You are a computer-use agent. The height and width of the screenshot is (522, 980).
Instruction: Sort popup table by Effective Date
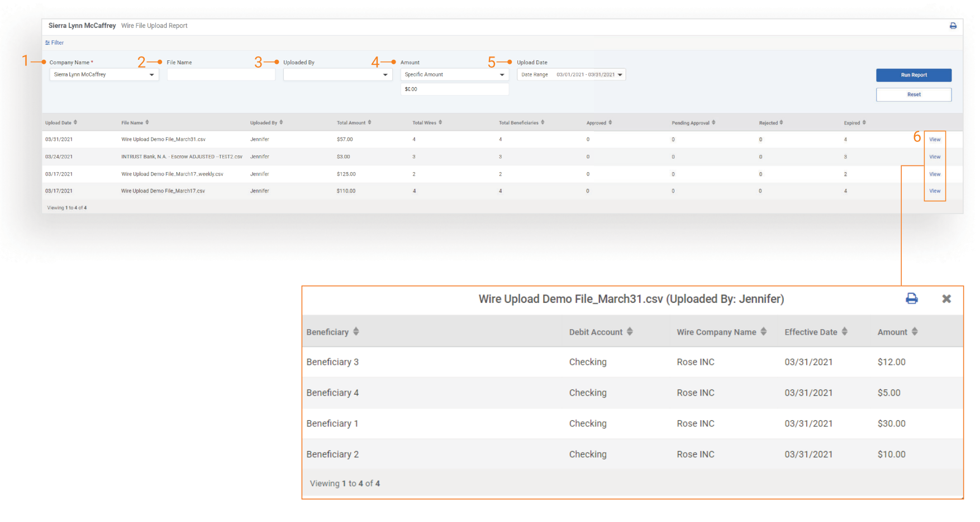point(815,332)
